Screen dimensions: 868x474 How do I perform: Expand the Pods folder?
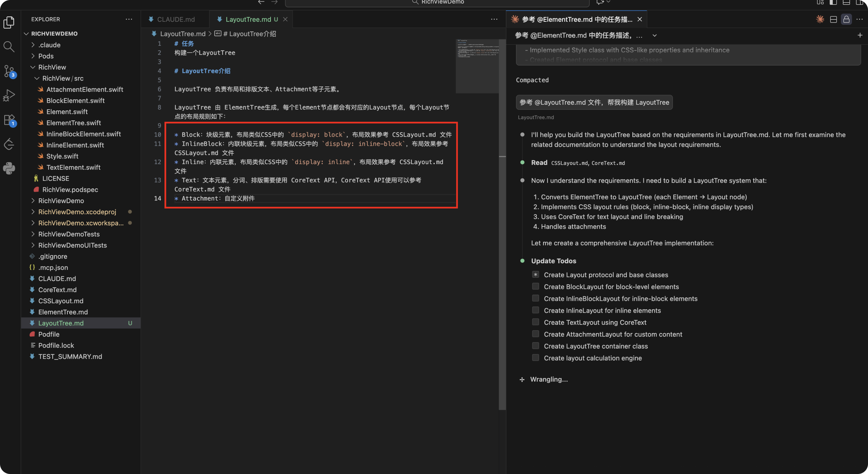click(46, 56)
